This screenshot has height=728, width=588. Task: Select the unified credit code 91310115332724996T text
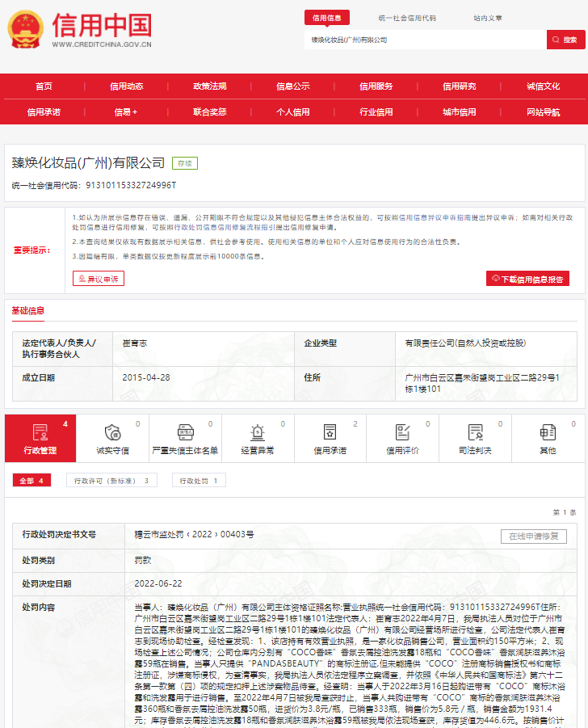tap(132, 185)
